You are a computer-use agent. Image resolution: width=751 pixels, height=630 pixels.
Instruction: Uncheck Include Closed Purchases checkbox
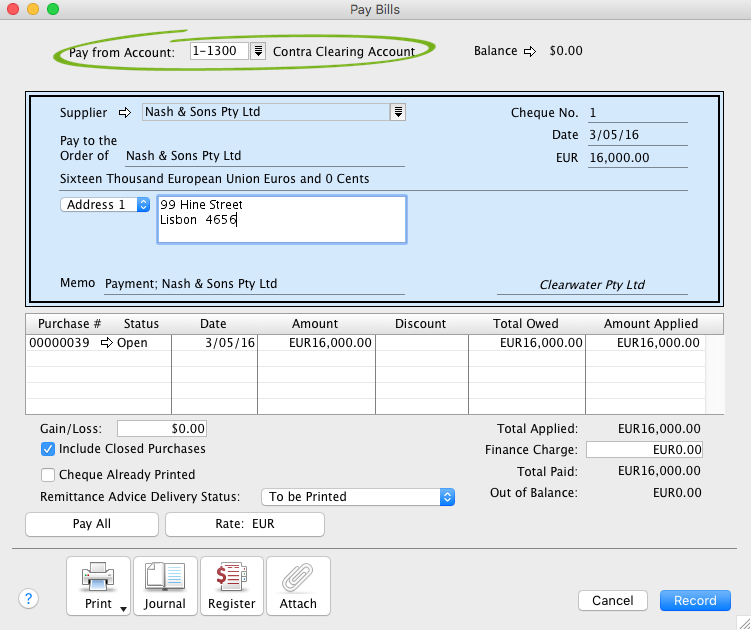tap(48, 450)
